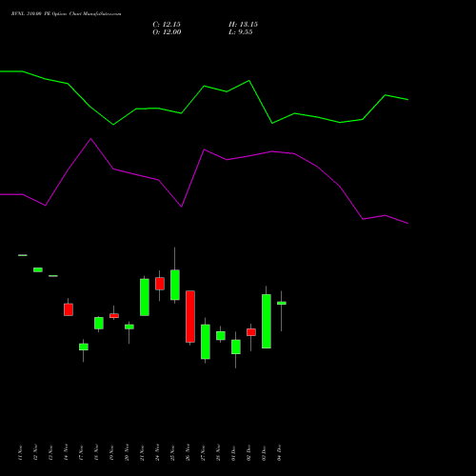Viewport: 476px width, 476px height.
Task: Click the '11 Nov' date label
Action: [x=20, y=452]
